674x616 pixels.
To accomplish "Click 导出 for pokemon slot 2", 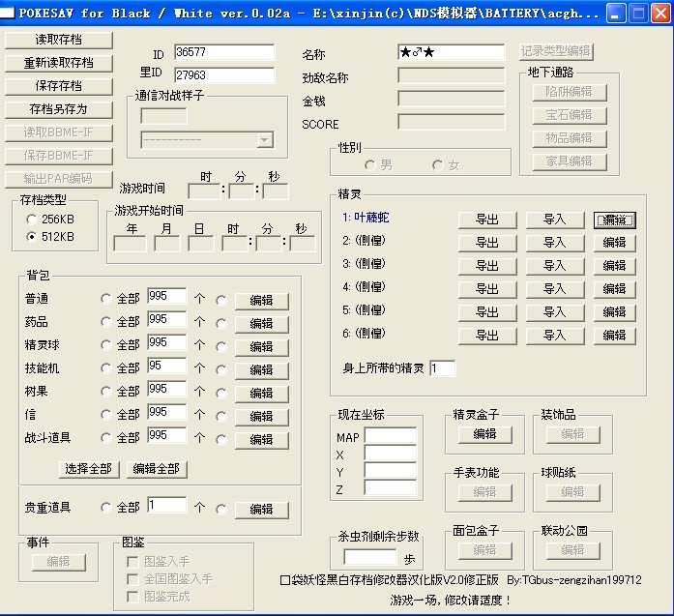I will [487, 243].
